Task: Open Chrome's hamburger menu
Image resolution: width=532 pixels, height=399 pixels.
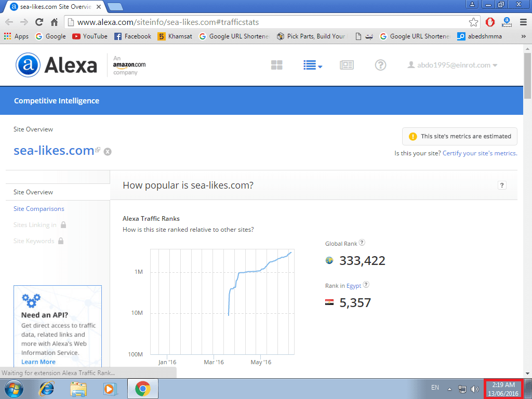Action: click(522, 22)
